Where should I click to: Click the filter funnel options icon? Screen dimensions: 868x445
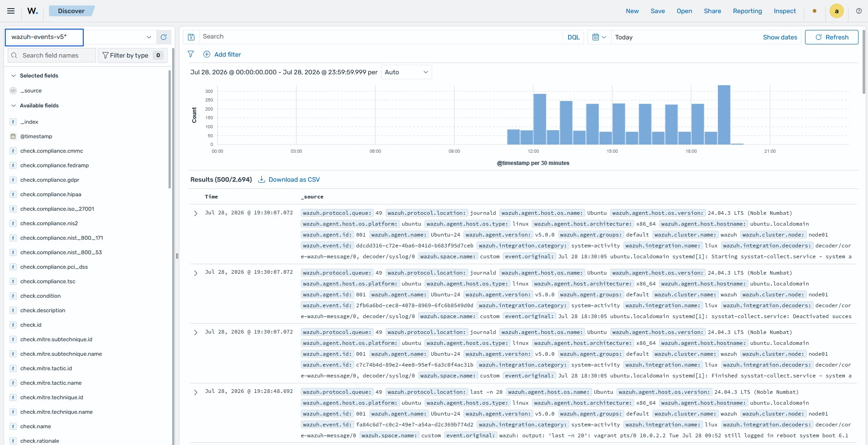click(x=191, y=54)
